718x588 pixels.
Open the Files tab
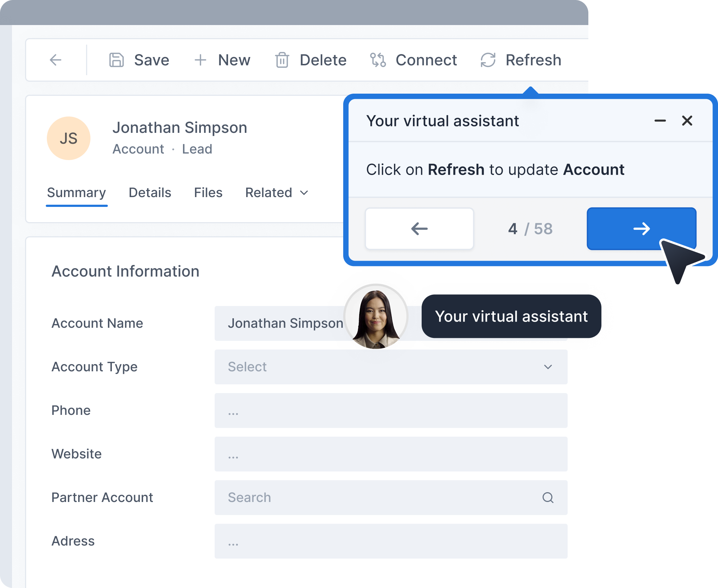coord(208,193)
